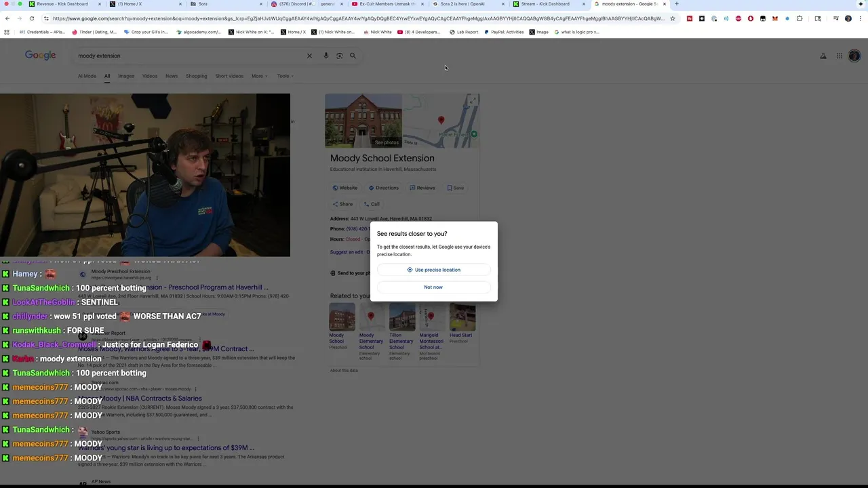Select the Short videos search filter
This screenshot has height=488, width=868.
pyautogui.click(x=229, y=76)
